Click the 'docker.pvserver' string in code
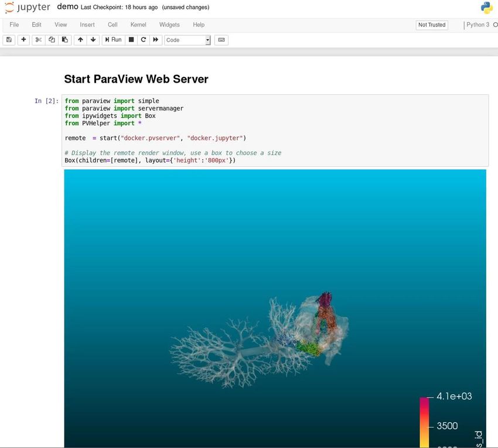The width and height of the screenshot is (498, 448). 150,138
